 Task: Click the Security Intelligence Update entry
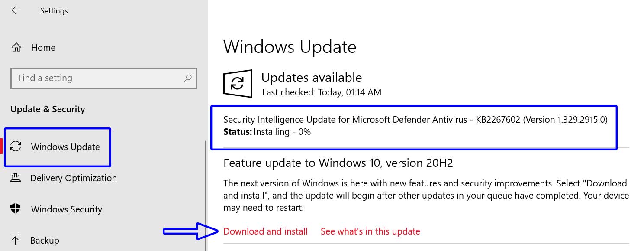click(415, 120)
